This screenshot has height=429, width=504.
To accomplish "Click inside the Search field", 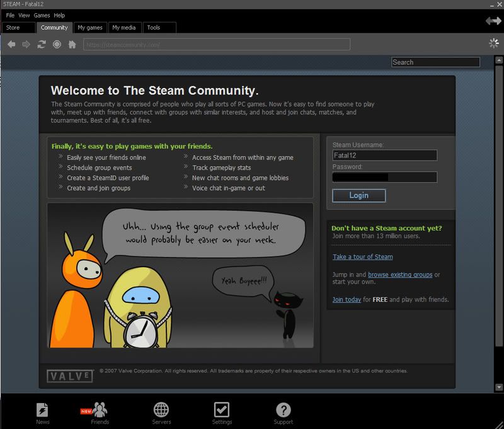I will 435,62.
